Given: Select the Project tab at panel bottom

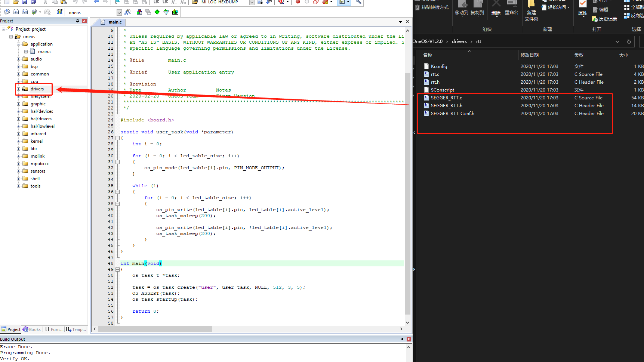Looking at the screenshot, I should tap(11, 329).
